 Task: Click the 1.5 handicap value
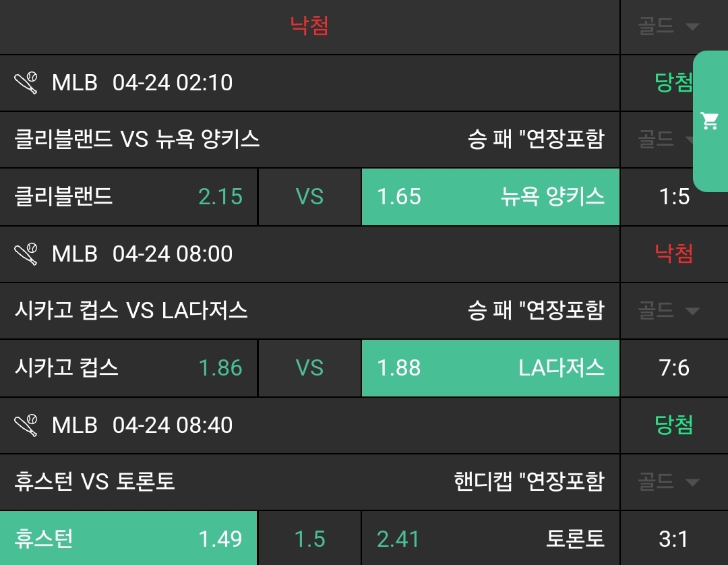(x=309, y=539)
